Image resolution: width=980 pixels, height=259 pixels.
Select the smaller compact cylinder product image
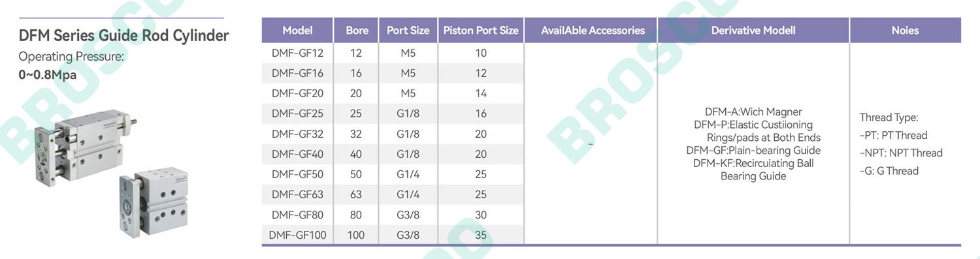(154, 201)
